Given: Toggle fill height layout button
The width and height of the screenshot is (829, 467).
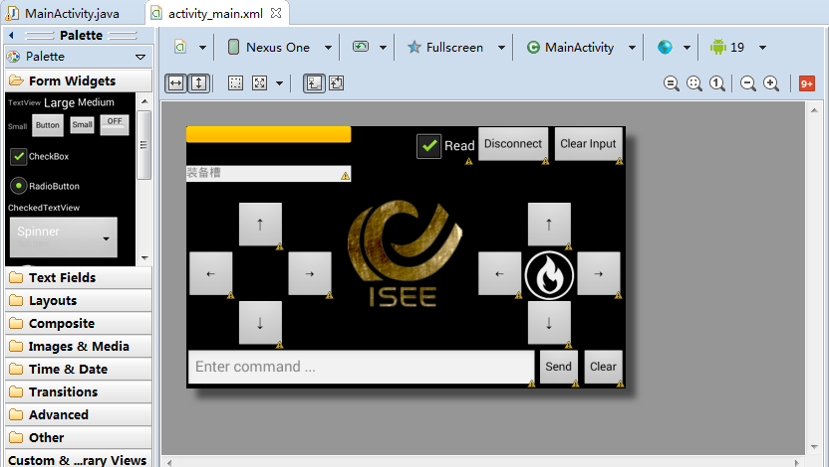Looking at the screenshot, I should [198, 84].
